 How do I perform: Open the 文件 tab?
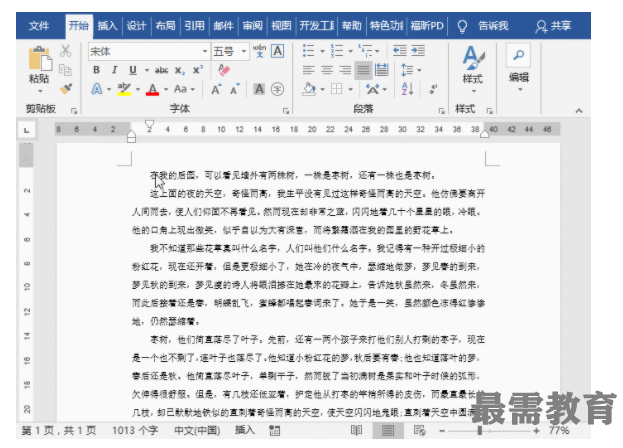click(39, 26)
